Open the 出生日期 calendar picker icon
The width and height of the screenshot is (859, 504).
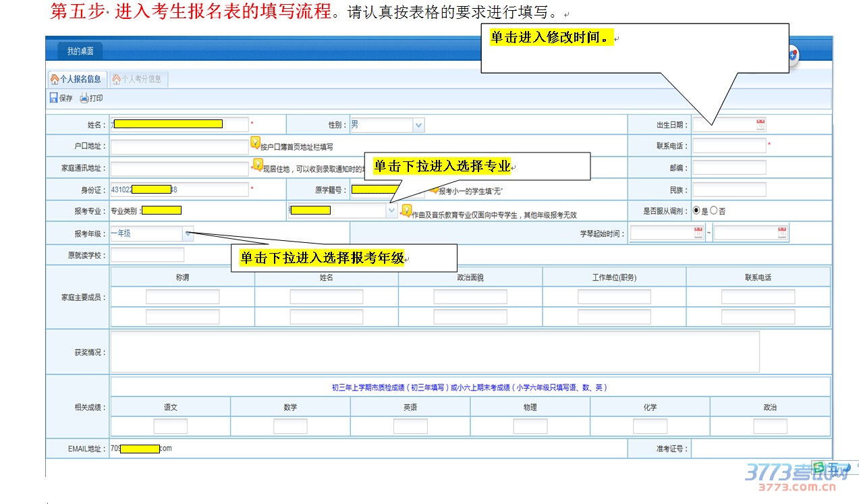pyautogui.click(x=760, y=125)
